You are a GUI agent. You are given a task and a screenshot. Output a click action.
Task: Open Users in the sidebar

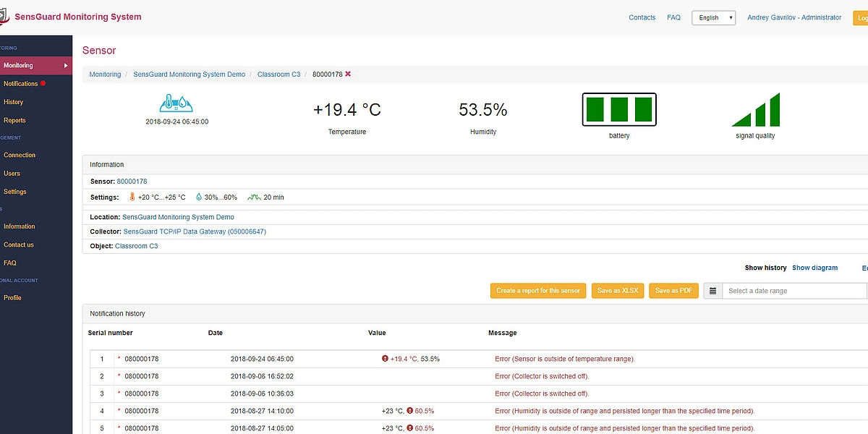(x=12, y=173)
